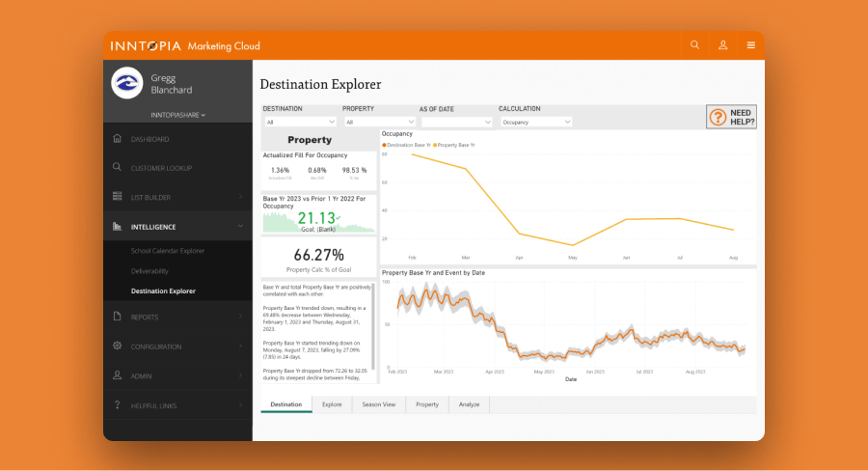Switch to the Season View tab

click(x=378, y=404)
